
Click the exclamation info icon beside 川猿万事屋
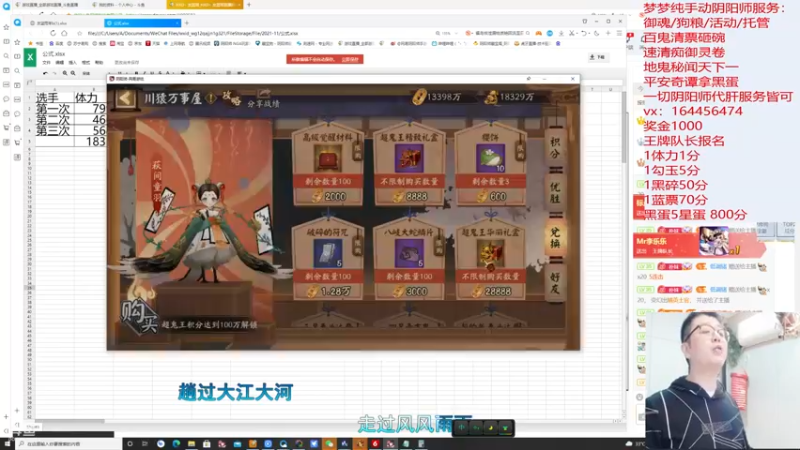211,98
